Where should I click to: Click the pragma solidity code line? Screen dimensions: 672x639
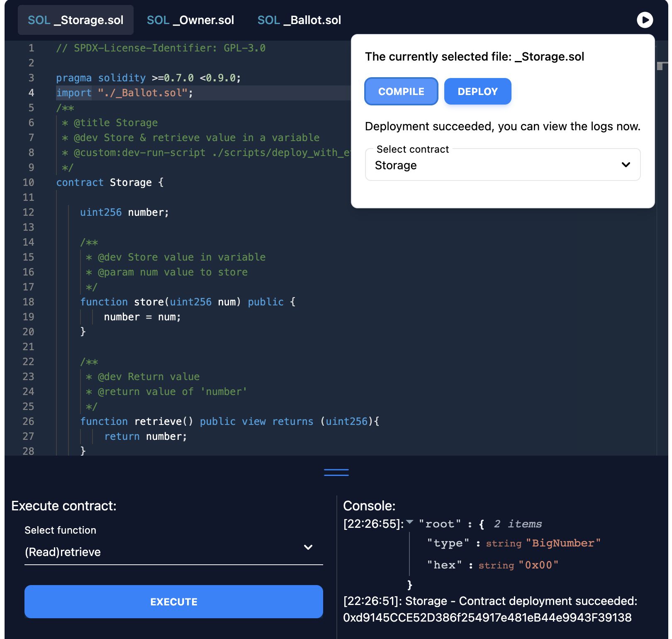pyautogui.click(x=149, y=78)
